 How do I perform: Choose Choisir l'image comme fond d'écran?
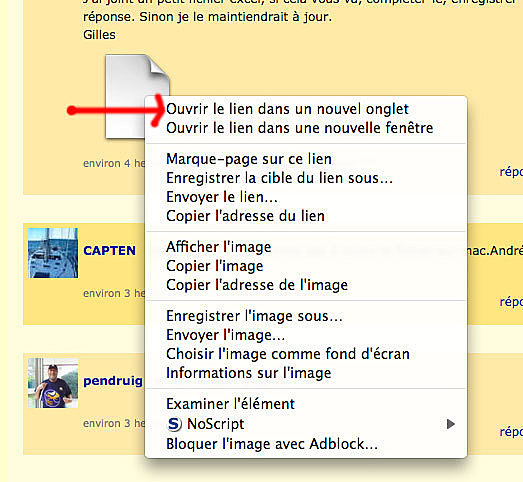[x=306, y=354]
